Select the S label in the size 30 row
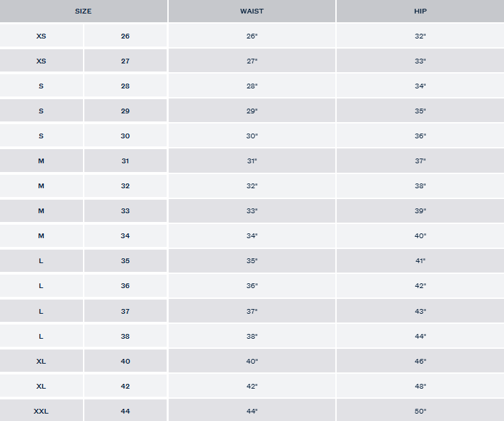504x421 pixels. 41,136
